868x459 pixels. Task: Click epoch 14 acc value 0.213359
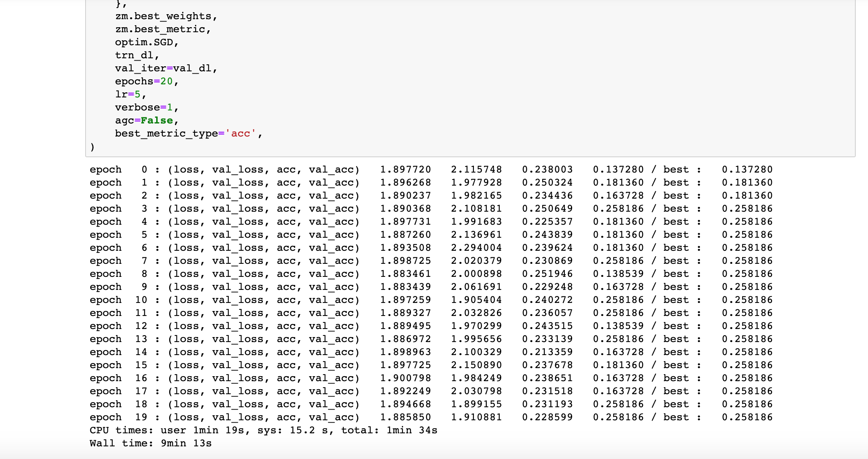547,352
